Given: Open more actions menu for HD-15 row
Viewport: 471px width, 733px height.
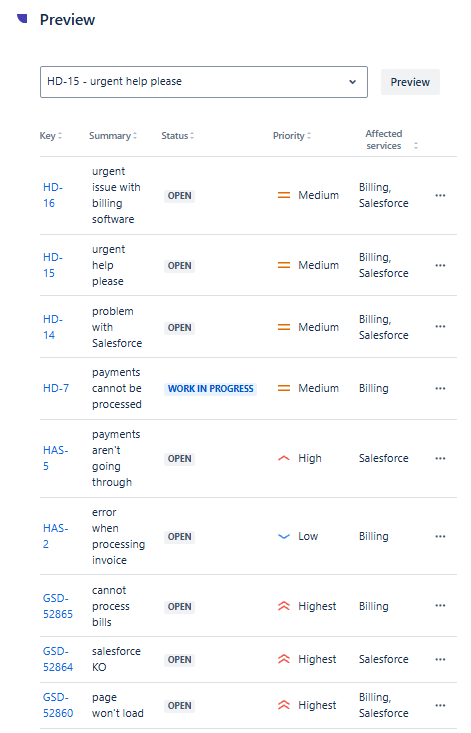Looking at the screenshot, I should (x=440, y=266).
